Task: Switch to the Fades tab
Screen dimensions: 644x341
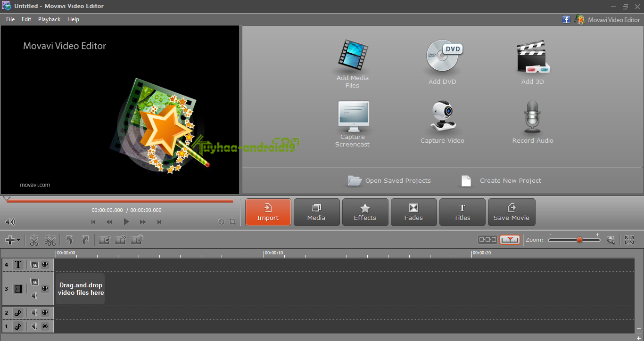Action: tap(413, 212)
